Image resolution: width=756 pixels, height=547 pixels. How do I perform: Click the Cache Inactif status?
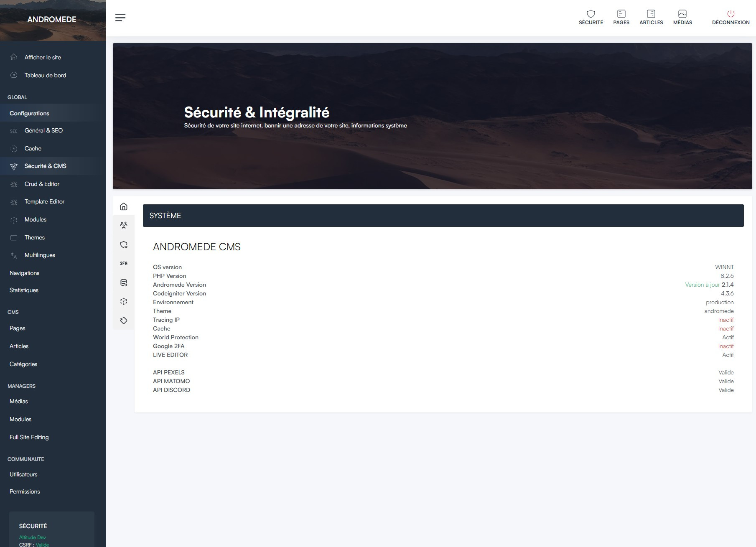[726, 328]
